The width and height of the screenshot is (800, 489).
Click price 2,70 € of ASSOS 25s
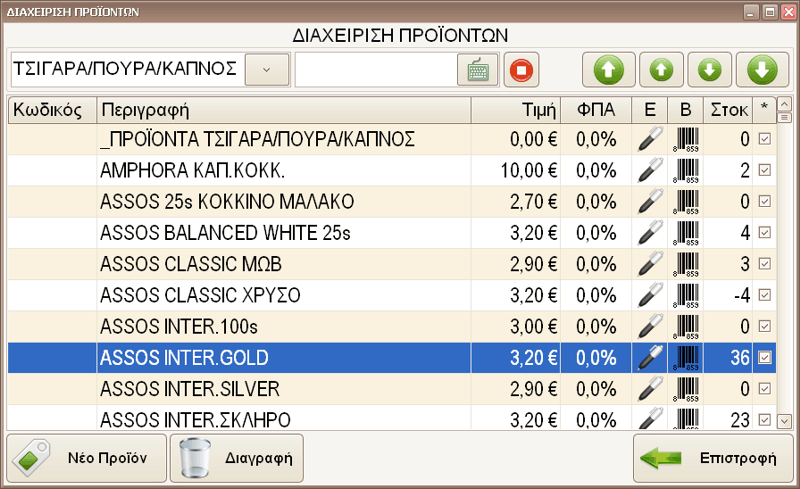534,201
